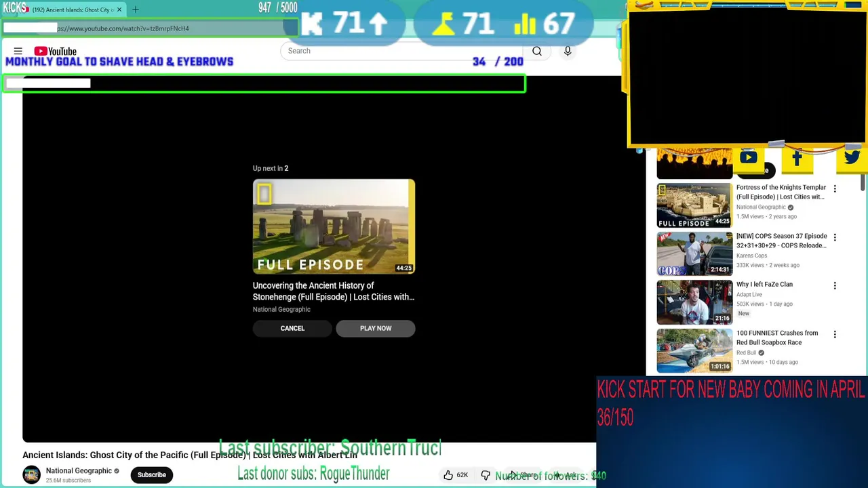
Task: Select the browser address bar URL
Action: pos(123,28)
